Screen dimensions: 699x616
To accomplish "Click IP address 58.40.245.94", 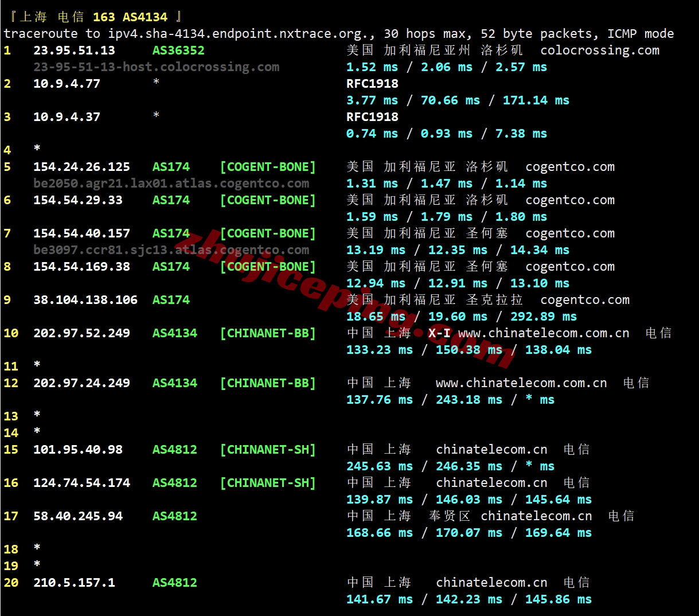I will (78, 516).
